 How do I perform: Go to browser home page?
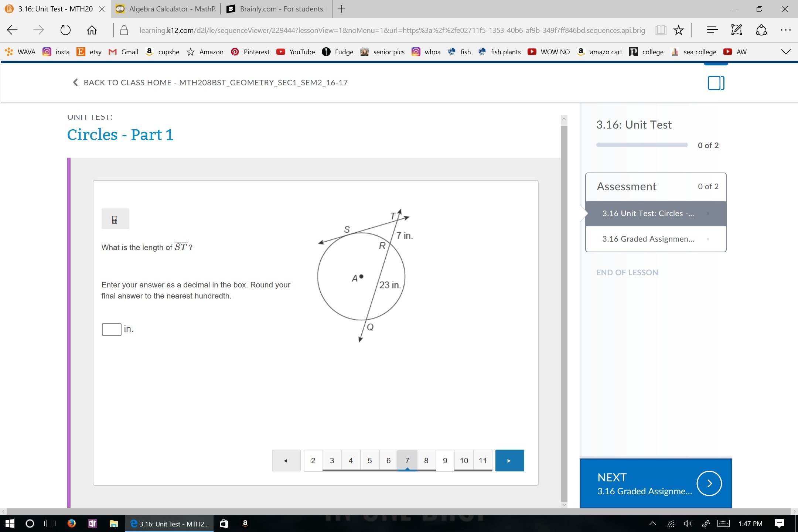(92, 30)
